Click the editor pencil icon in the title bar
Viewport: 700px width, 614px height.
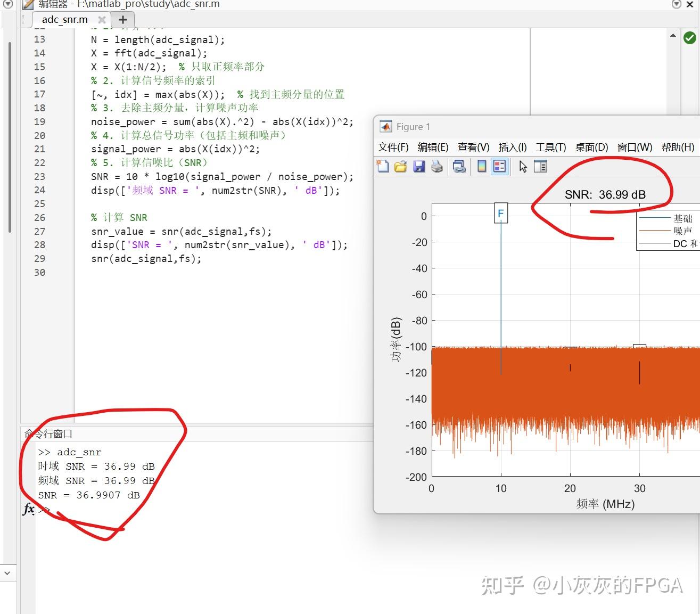coord(29,4)
